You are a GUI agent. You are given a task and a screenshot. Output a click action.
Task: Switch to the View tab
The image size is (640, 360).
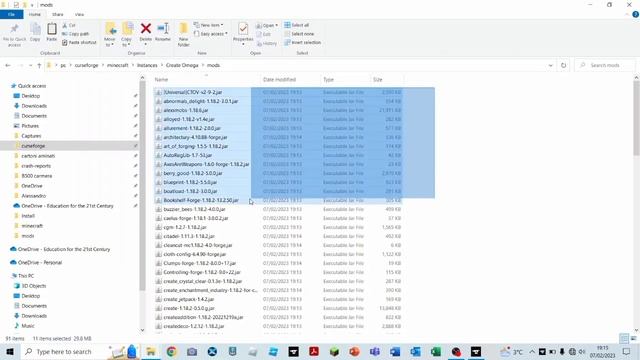79,14
